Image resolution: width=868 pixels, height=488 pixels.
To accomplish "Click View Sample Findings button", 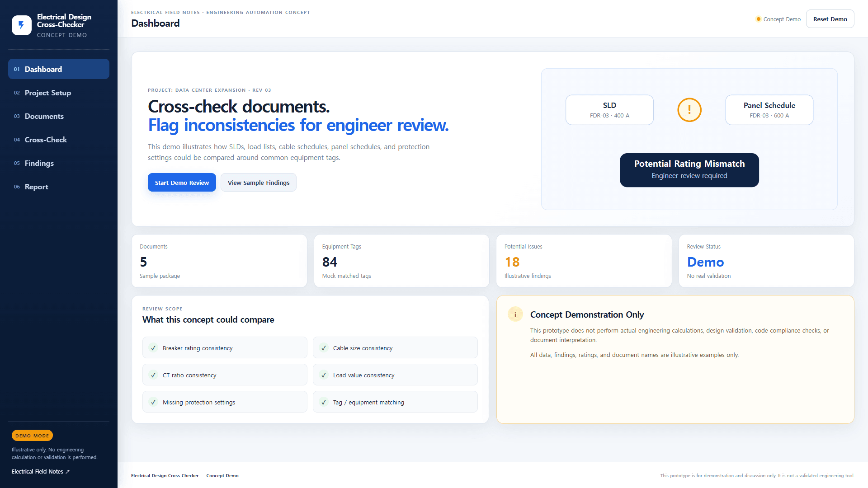I will click(259, 183).
